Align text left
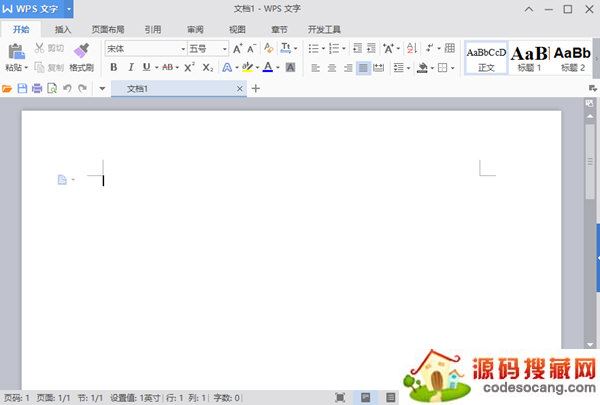This screenshot has width=600, height=405. pos(315,68)
